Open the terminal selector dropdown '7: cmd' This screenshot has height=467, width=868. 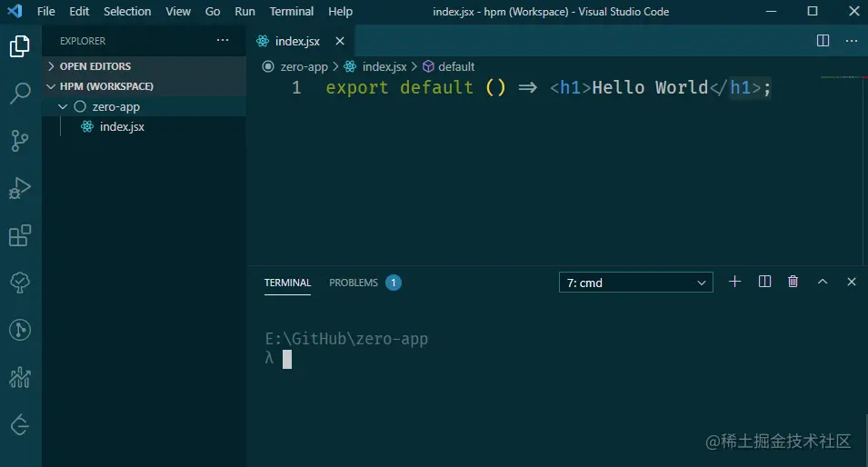pos(636,283)
